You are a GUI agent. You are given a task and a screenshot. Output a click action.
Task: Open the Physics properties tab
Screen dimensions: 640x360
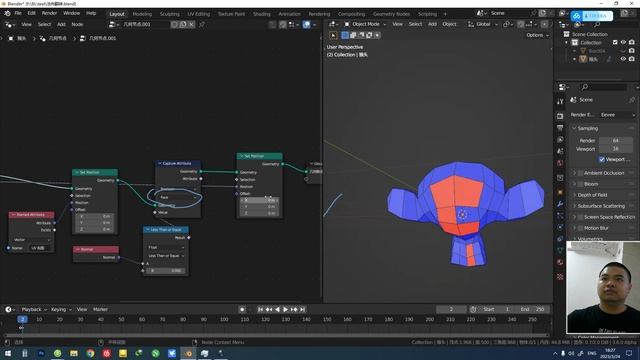(560, 227)
